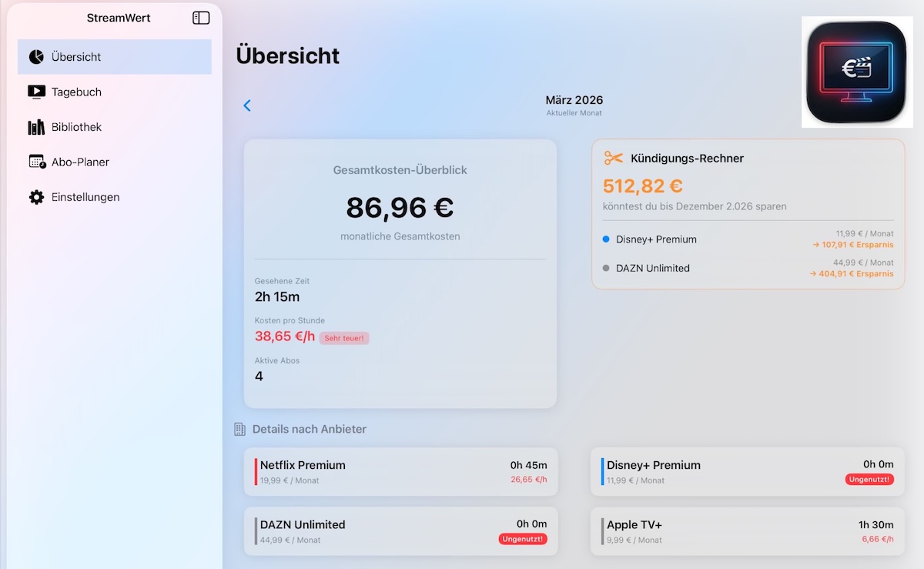Open the Apple TV+ provider card
The height and width of the screenshot is (569, 924).
[748, 531]
